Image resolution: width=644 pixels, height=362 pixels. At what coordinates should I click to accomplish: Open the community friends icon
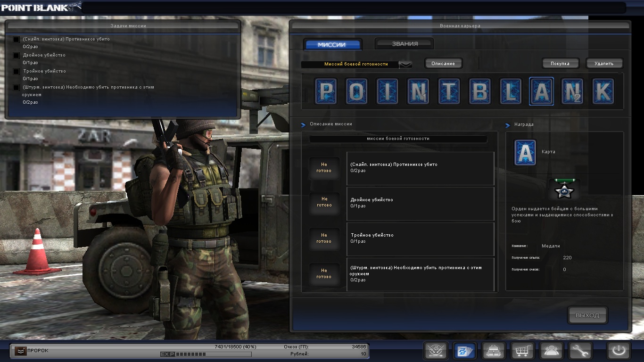point(551,351)
